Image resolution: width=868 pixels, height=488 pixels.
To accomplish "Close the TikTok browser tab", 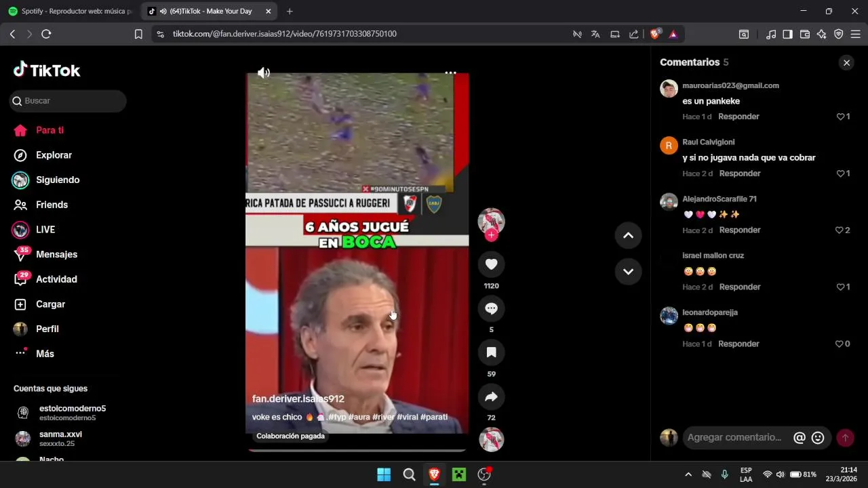I will point(269,12).
